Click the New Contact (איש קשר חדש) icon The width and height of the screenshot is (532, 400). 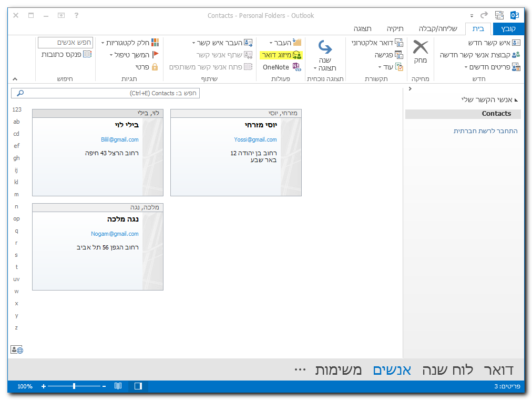tap(516, 43)
